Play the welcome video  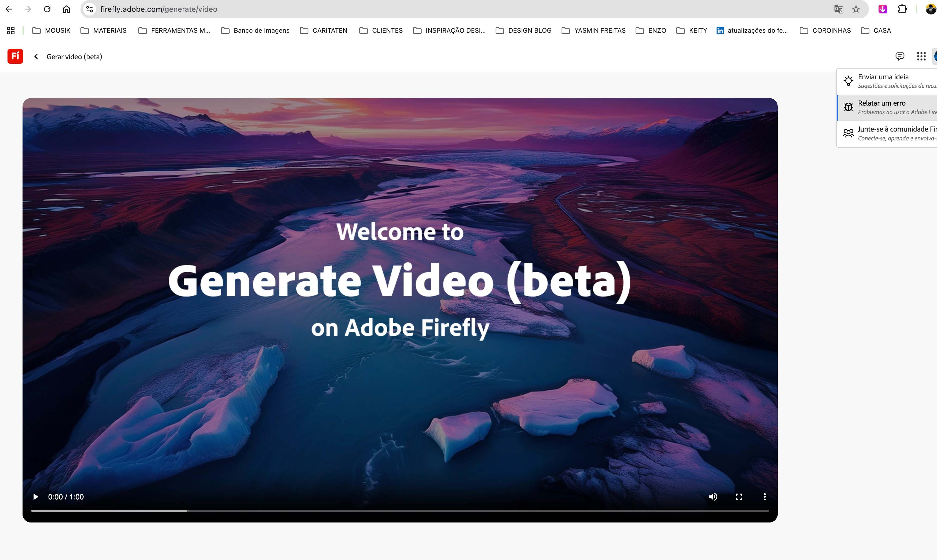[35, 496]
